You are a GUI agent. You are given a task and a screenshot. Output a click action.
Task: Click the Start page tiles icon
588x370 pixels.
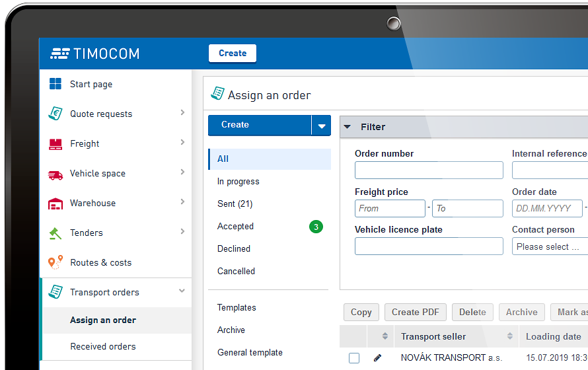pos(55,84)
